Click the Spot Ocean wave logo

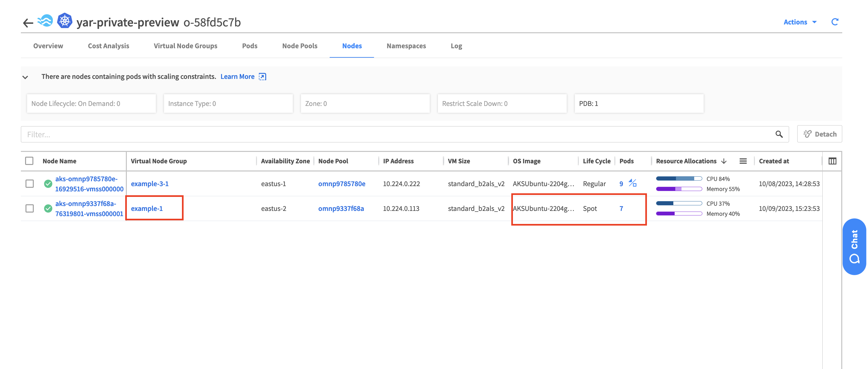pyautogui.click(x=45, y=21)
